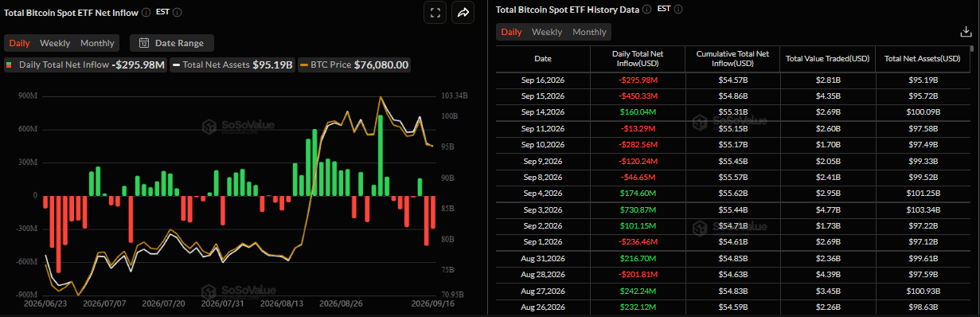Viewport: 980px width, 317px height.
Task: Open the Date Range picker
Action: (x=171, y=43)
